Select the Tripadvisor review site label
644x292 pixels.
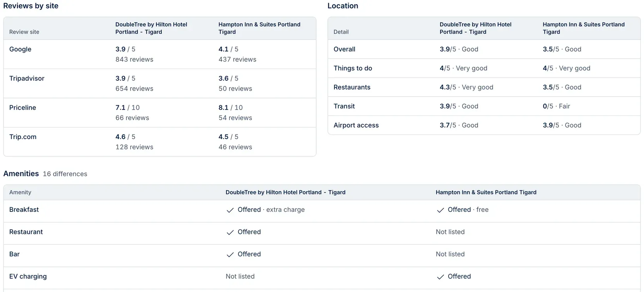[x=27, y=78]
